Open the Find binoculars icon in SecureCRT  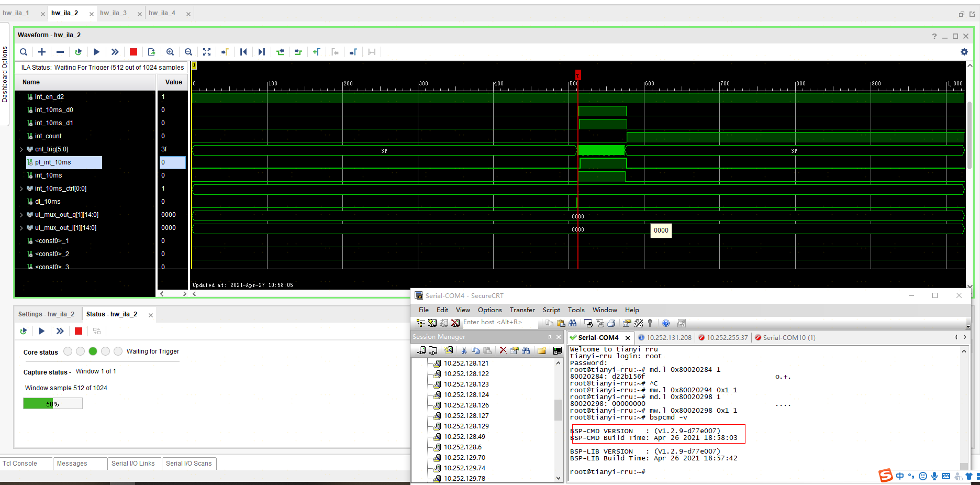[573, 323]
